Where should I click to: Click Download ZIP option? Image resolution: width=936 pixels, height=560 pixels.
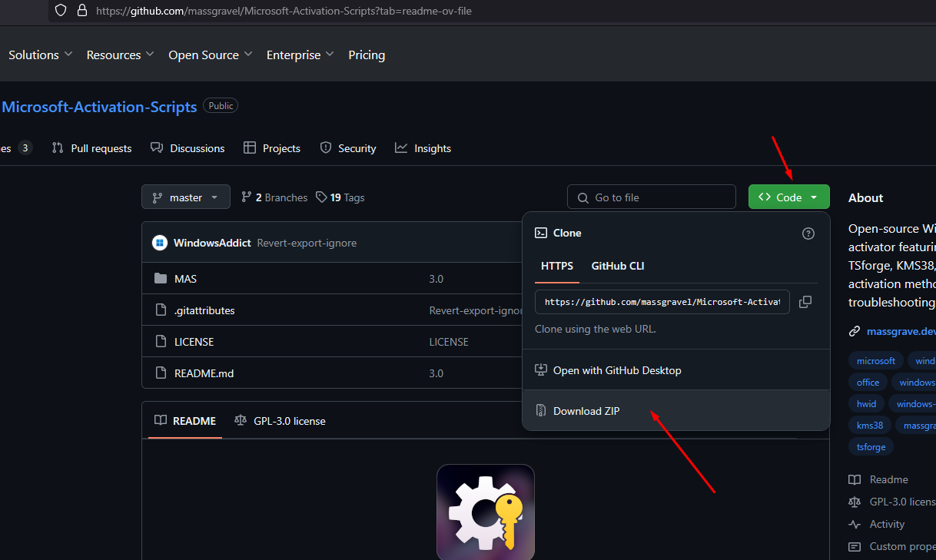point(586,411)
